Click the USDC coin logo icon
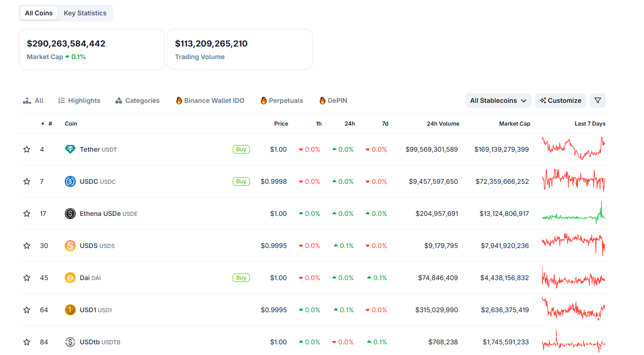Viewport: 644px width, 355px height. [70, 181]
